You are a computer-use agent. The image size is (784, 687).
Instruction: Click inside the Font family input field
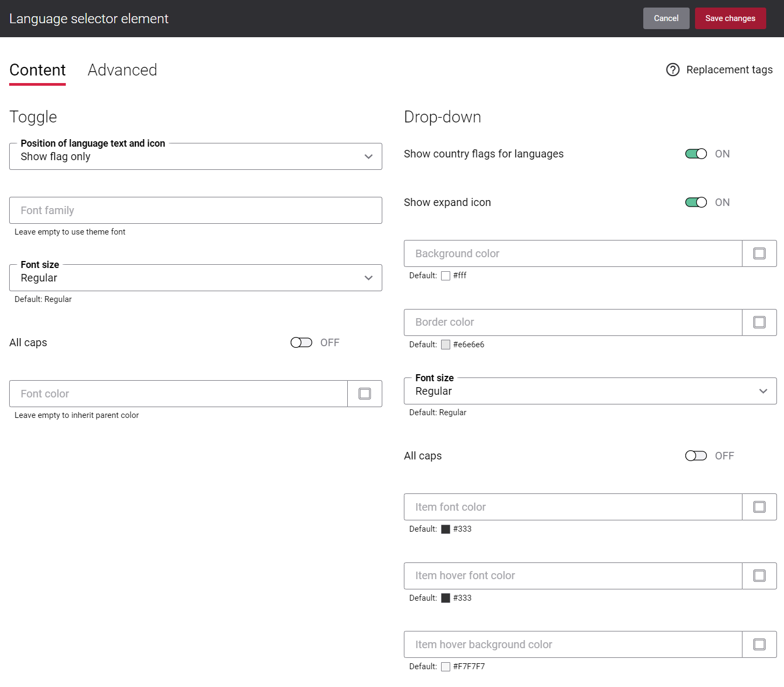(x=195, y=210)
